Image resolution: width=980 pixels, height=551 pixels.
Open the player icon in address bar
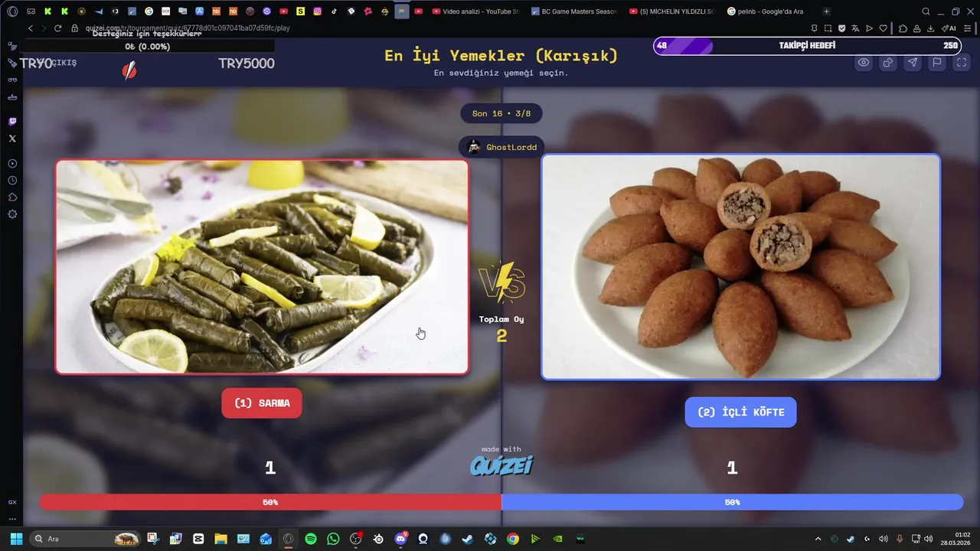pyautogui.click(x=869, y=28)
